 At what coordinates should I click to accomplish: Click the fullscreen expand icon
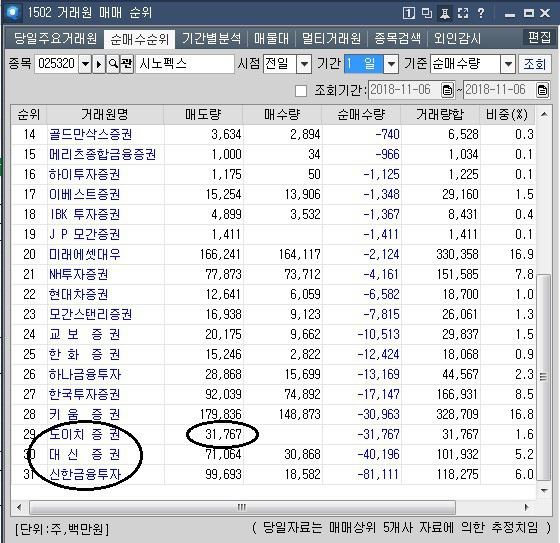point(463,13)
